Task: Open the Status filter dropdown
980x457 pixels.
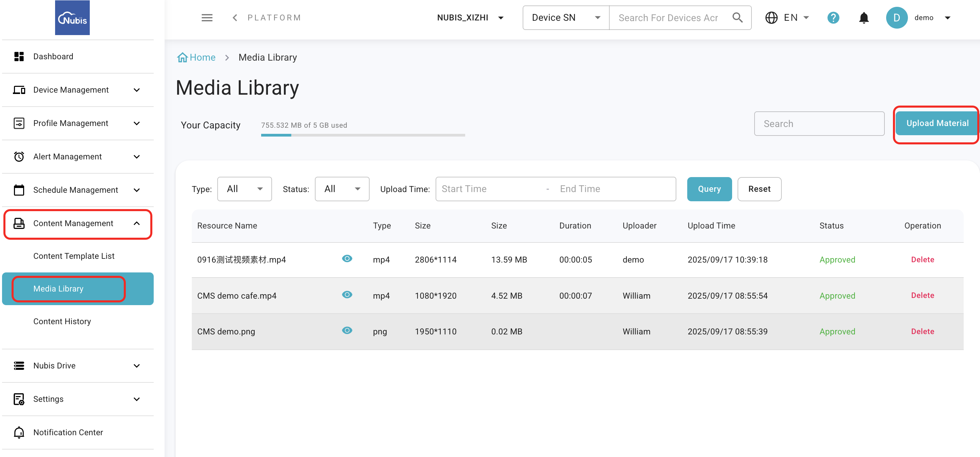Action: [x=342, y=189]
